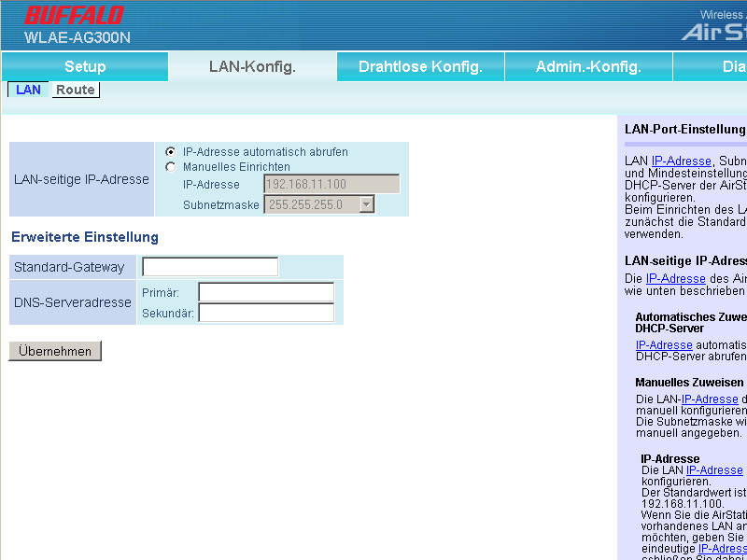Click the Primär DNS server input field
Viewport: 747px width, 560px height.
(x=266, y=292)
